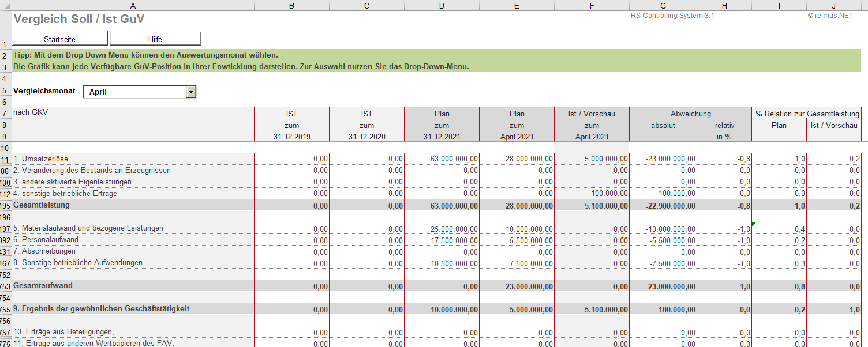
Task: Select the 'Vergleich Soll / Ist GuV' title cell
Action: (79, 19)
